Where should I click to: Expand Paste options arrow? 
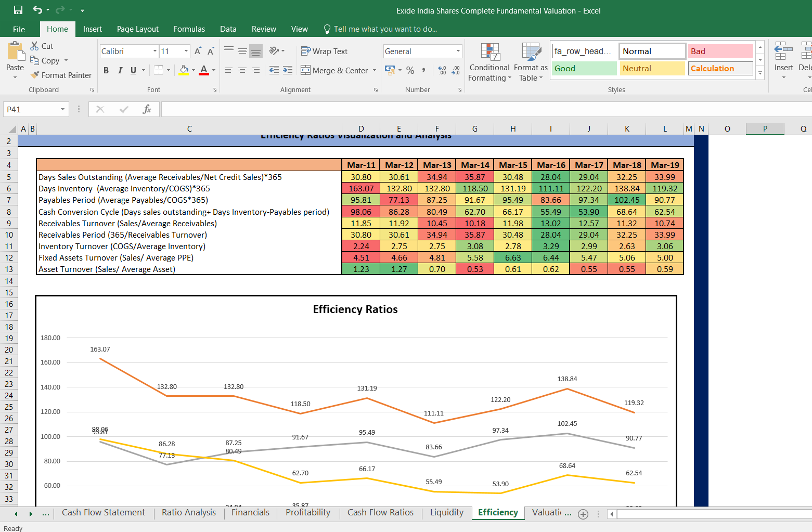point(15,77)
